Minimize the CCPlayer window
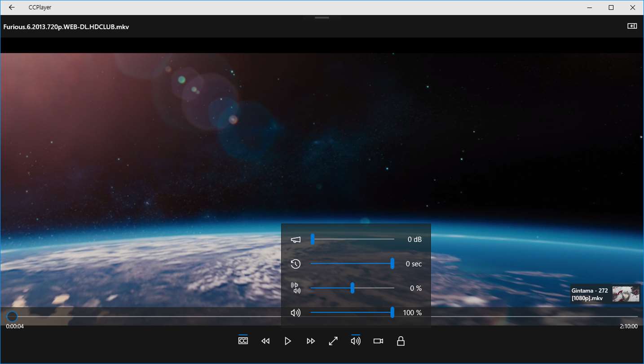Image resolution: width=644 pixels, height=364 pixels. point(590,8)
